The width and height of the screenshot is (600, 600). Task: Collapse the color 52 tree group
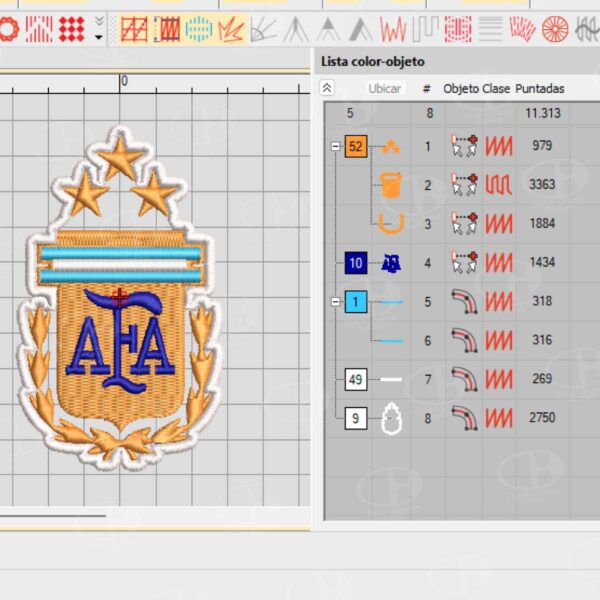(x=335, y=146)
